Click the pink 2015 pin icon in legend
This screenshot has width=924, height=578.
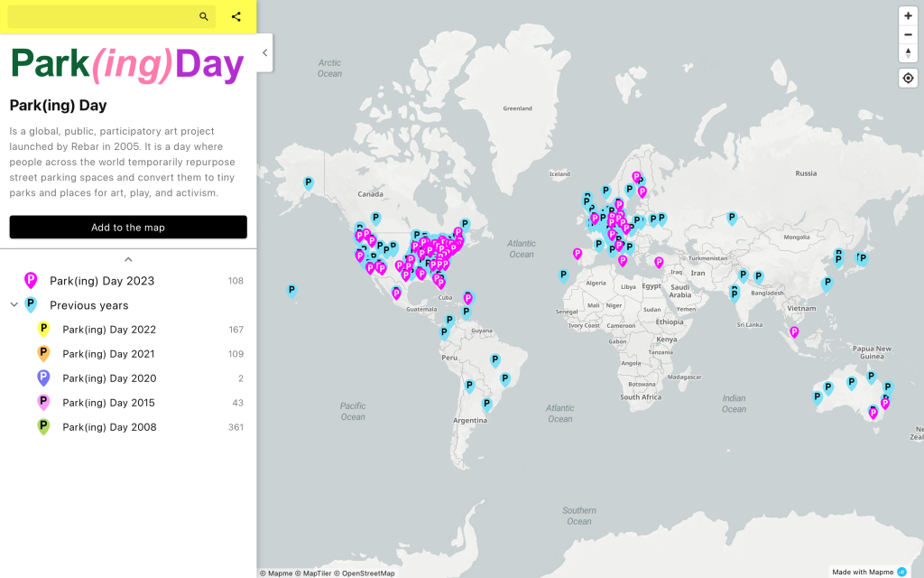[43, 402]
